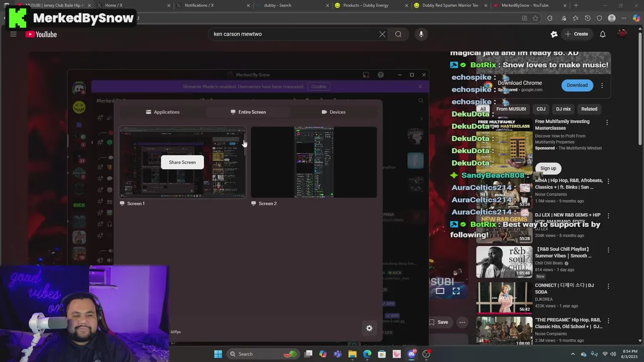The width and height of the screenshot is (644, 362).
Task: Open File Explorer from the taskbar
Action: pos(352,354)
